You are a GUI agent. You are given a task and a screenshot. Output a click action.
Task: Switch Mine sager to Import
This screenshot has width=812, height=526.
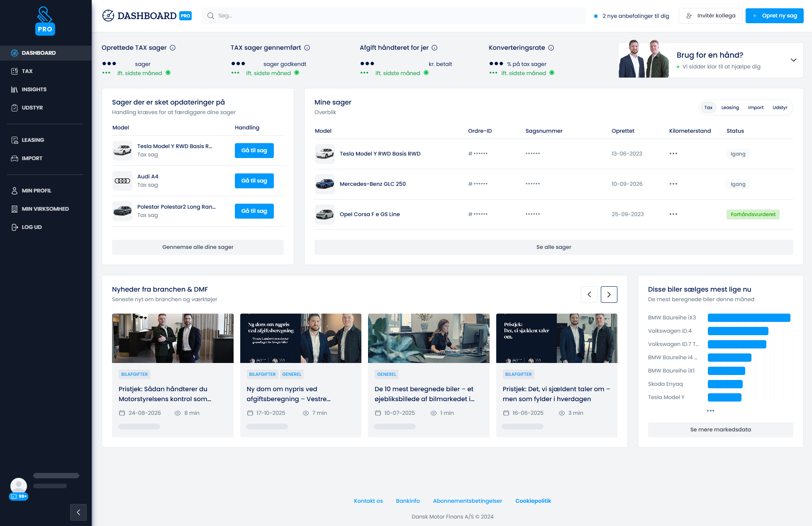coord(756,108)
